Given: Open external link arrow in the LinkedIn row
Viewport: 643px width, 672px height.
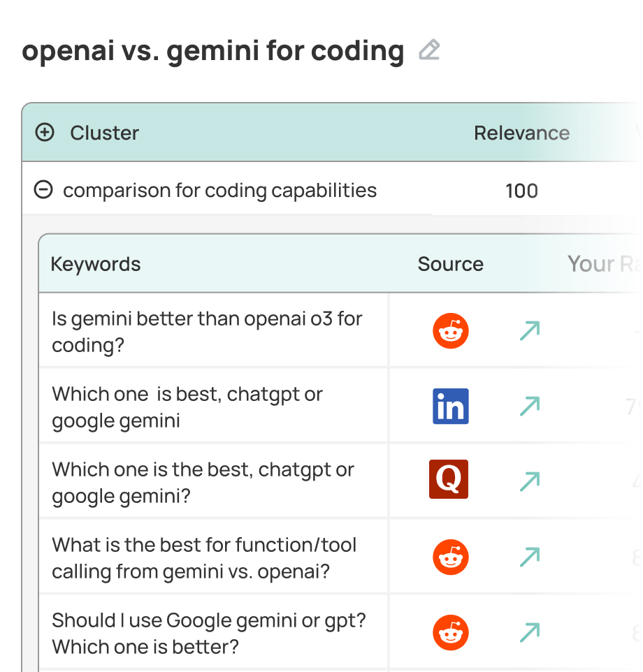Looking at the screenshot, I should click(x=530, y=407).
